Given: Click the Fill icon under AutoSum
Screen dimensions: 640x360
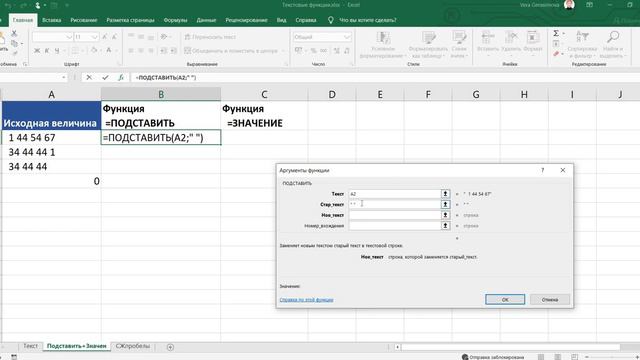Looking at the screenshot, I should (x=556, y=44).
